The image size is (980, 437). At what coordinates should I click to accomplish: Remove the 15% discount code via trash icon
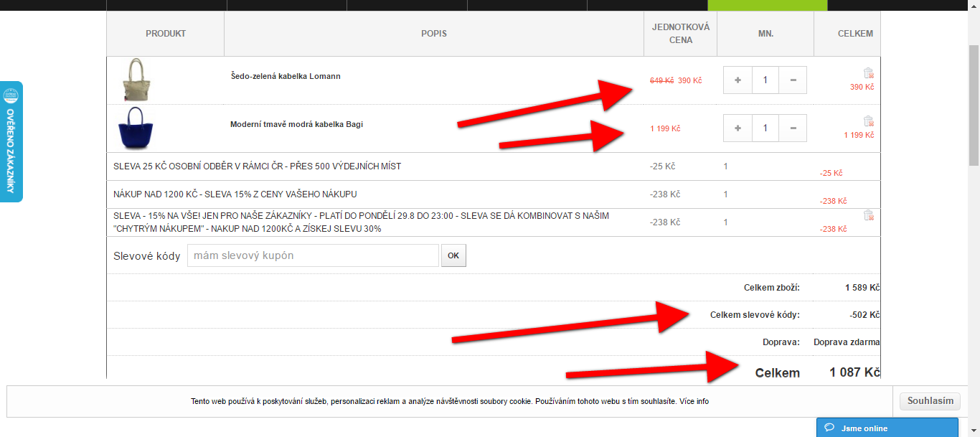click(868, 215)
